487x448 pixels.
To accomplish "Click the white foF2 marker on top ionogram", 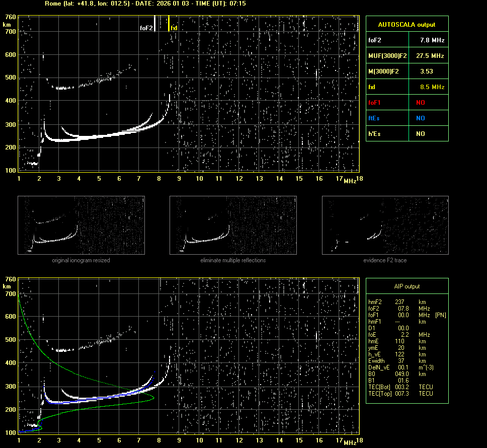I will tap(147, 29).
